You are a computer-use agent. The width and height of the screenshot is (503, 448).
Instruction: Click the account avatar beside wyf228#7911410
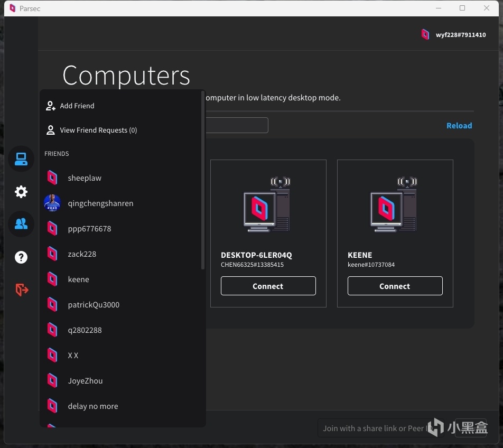(x=425, y=34)
